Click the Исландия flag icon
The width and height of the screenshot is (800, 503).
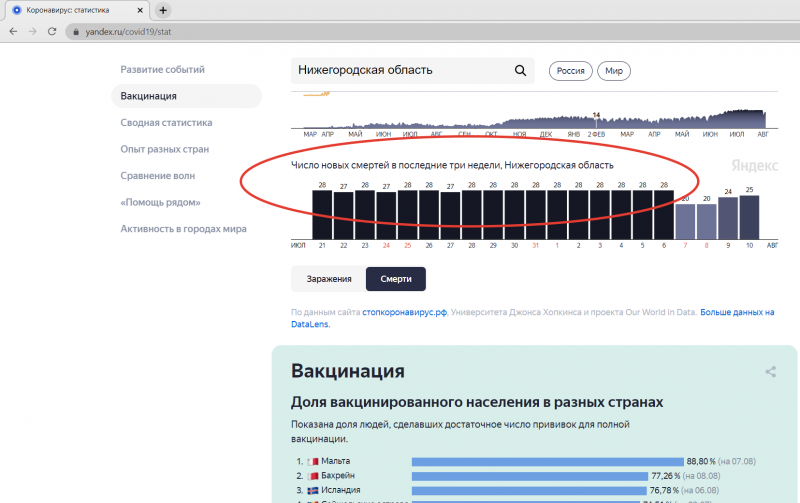click(313, 490)
